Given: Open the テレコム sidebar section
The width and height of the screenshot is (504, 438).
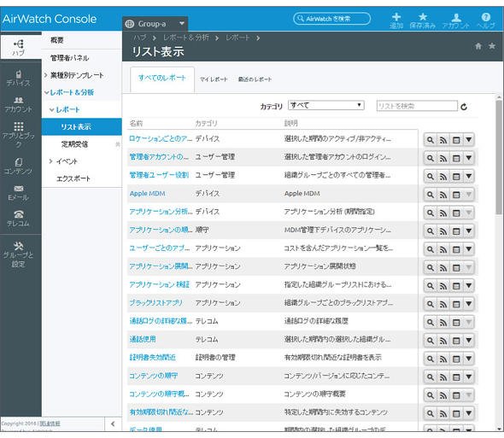Looking at the screenshot, I should tap(19, 219).
